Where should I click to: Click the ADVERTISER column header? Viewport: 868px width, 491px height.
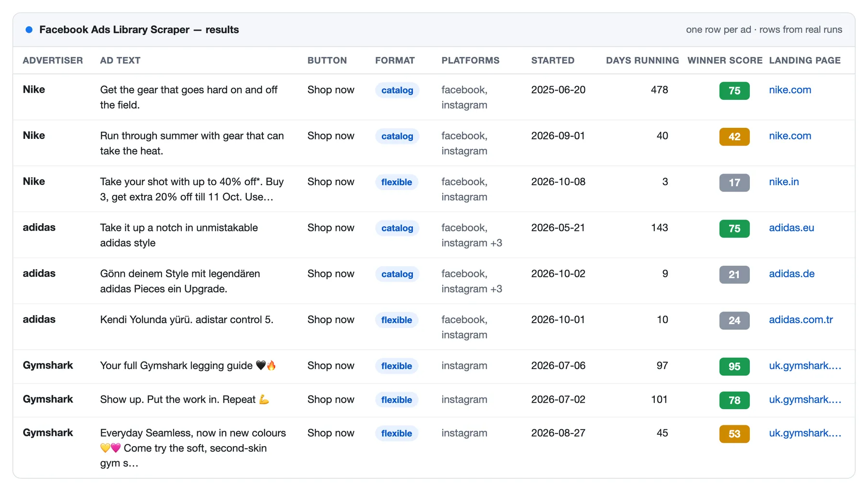(x=53, y=60)
